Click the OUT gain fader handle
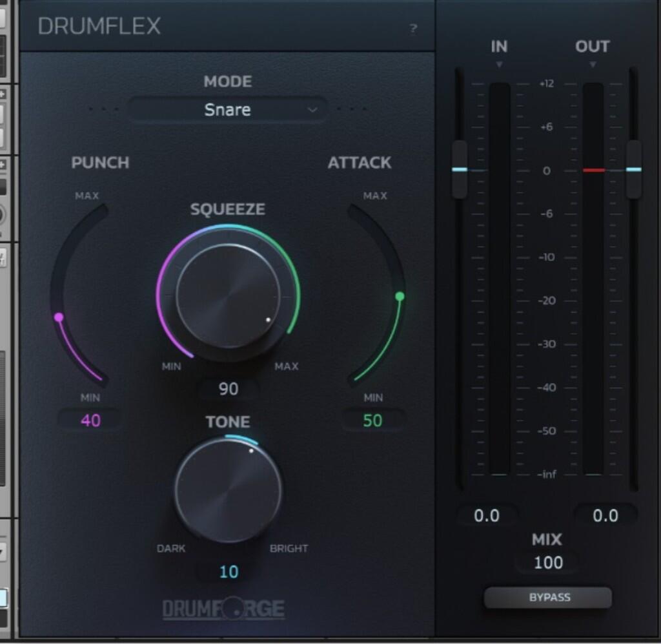 click(x=634, y=169)
